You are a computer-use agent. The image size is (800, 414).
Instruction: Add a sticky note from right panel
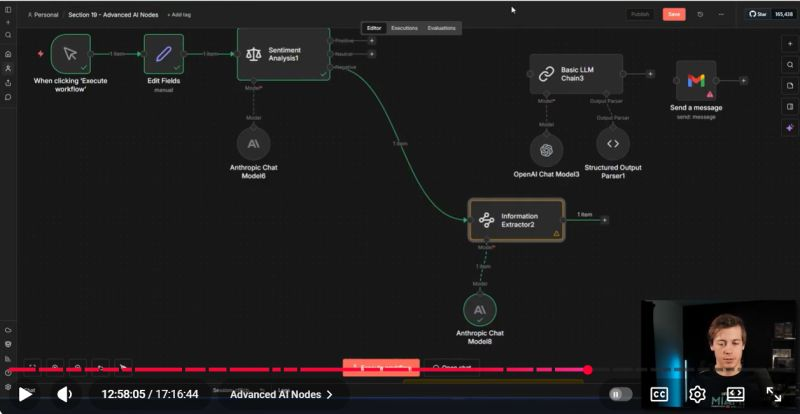point(790,85)
